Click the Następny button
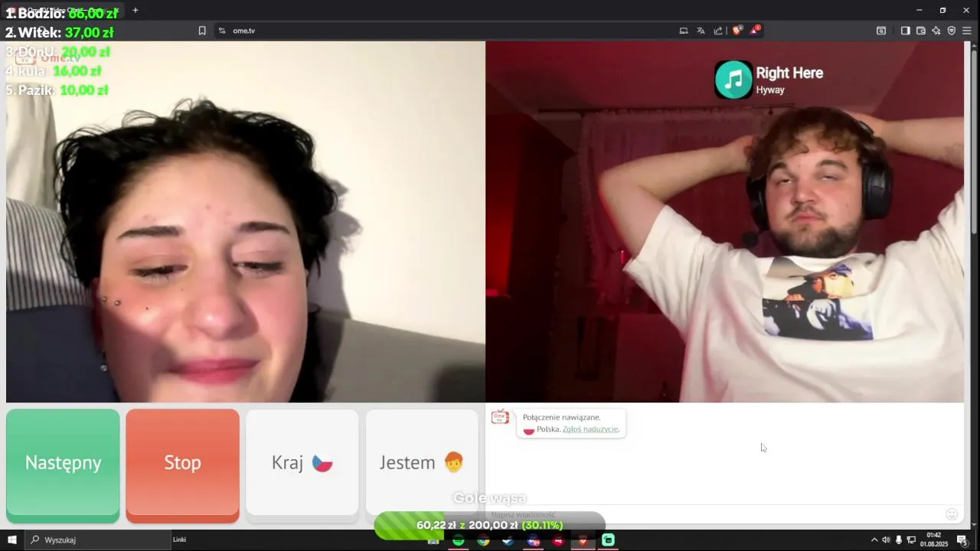This screenshot has height=551, width=980. point(63,465)
